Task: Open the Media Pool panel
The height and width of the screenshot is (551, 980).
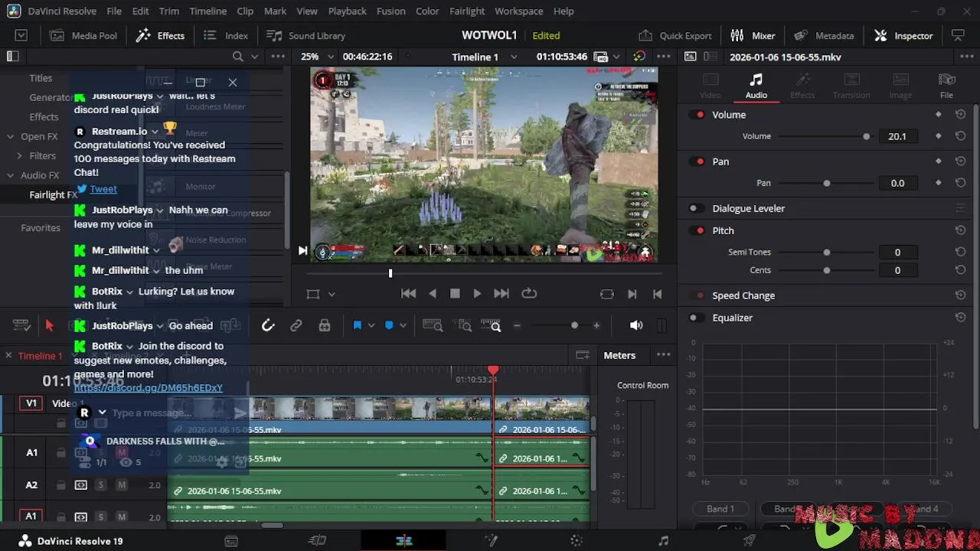Action: pos(83,36)
